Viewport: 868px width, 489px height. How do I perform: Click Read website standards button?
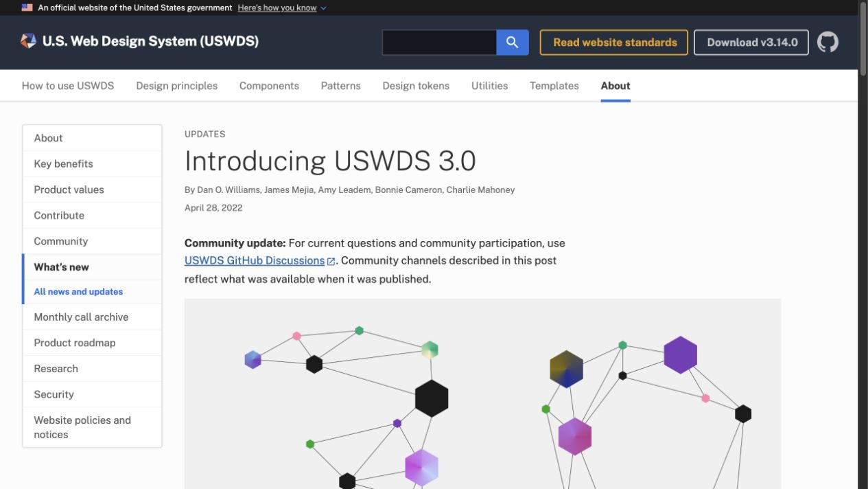[x=614, y=42]
